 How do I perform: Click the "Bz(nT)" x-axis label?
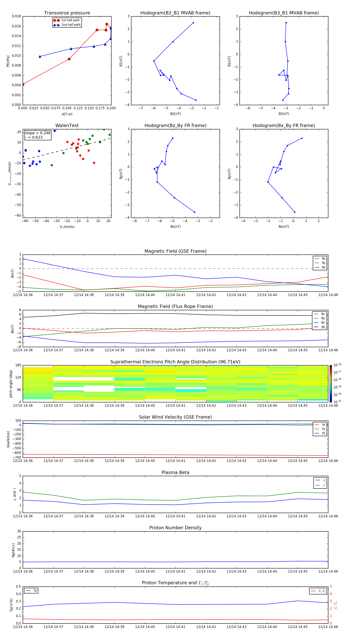(175, 227)
